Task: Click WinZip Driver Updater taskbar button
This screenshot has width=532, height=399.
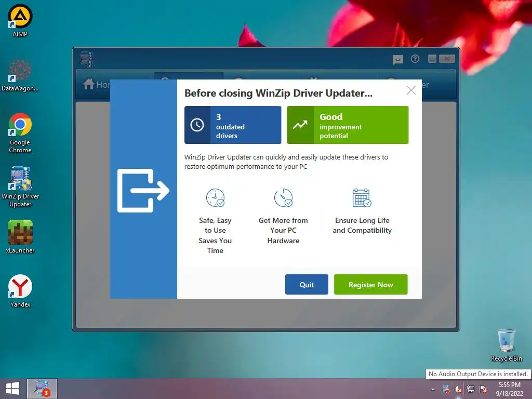Action: pyautogui.click(x=42, y=389)
